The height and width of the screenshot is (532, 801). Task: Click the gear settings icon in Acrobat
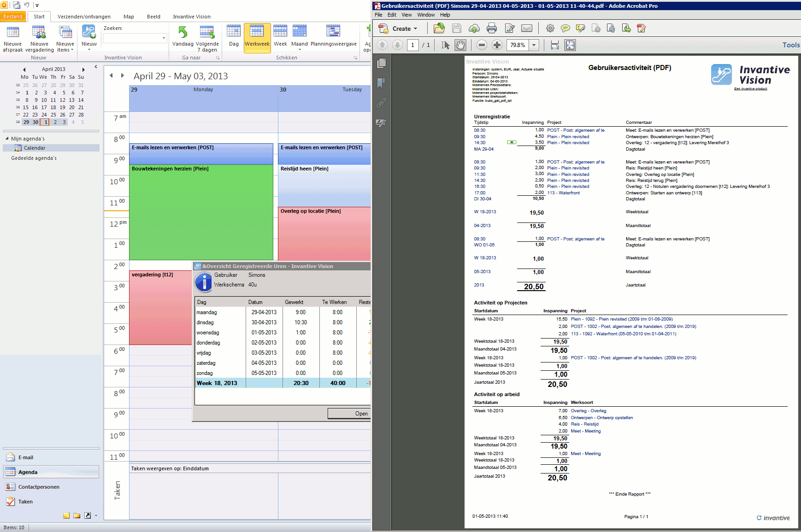click(x=550, y=29)
